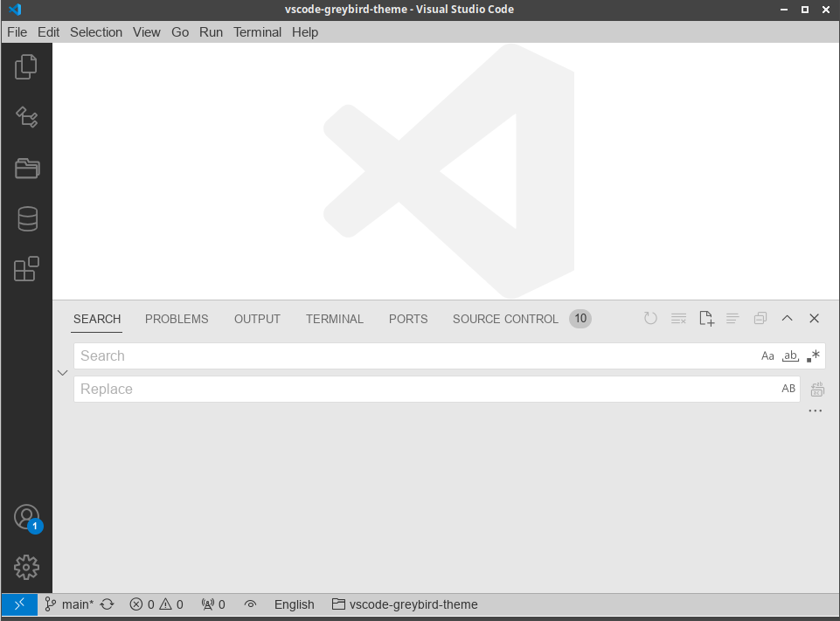
Task: Toggle Use Regular Expression option
Action: 813,356
